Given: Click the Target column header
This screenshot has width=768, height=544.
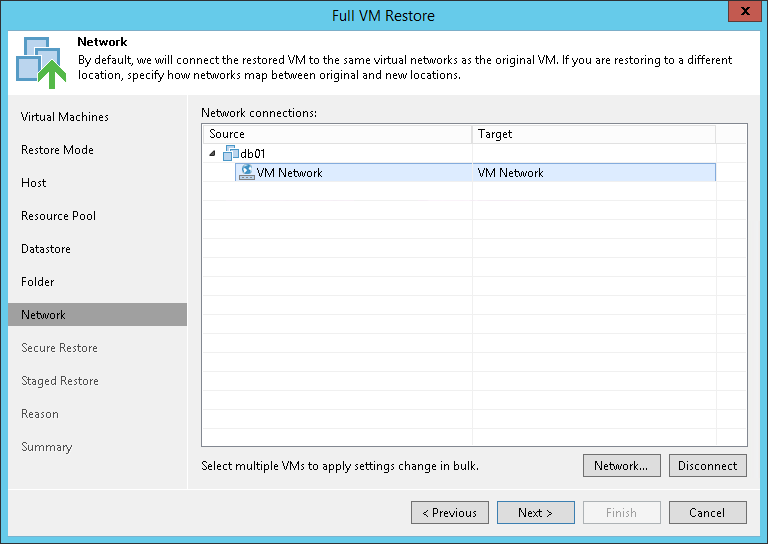Looking at the screenshot, I should click(x=594, y=134).
